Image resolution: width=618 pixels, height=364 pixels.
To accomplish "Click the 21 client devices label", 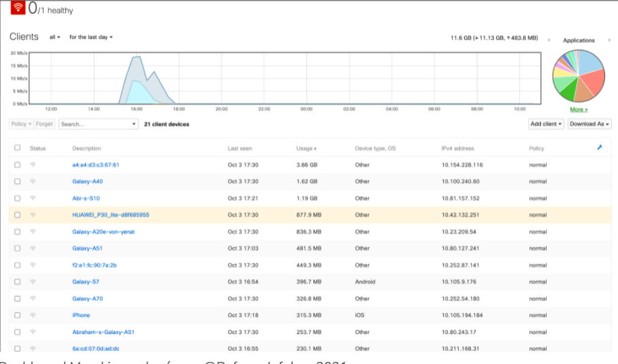I will tap(166, 124).
